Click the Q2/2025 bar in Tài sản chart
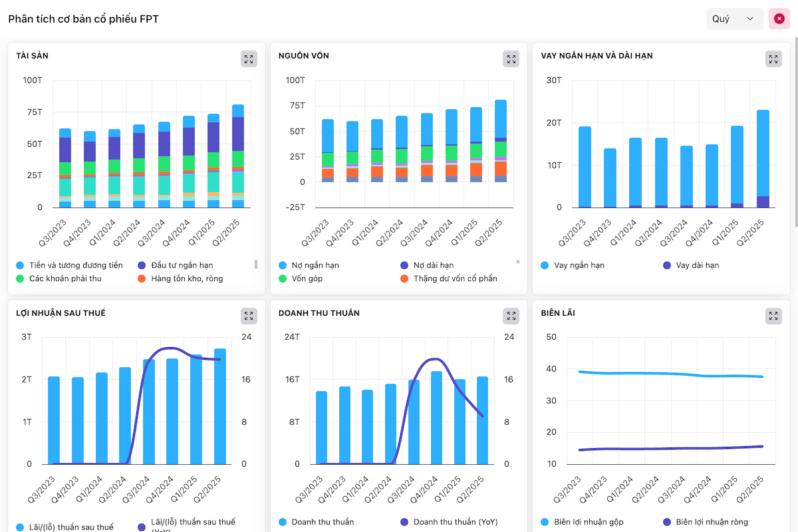The height and width of the screenshot is (532, 798). tap(238, 156)
